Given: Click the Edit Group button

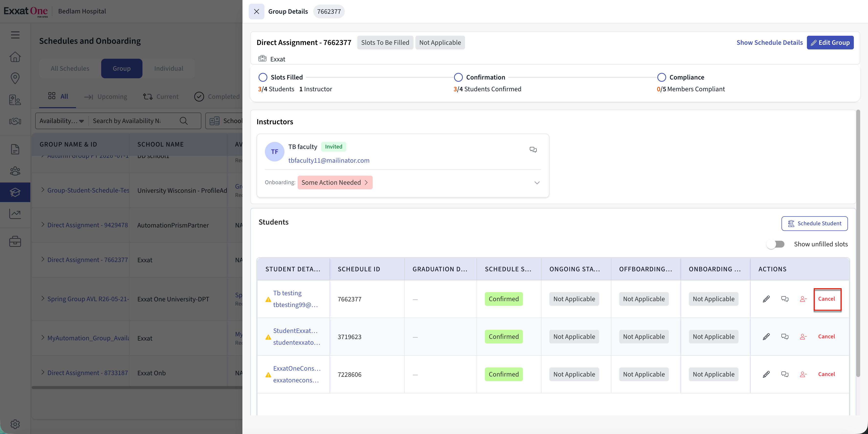Looking at the screenshot, I should point(830,43).
